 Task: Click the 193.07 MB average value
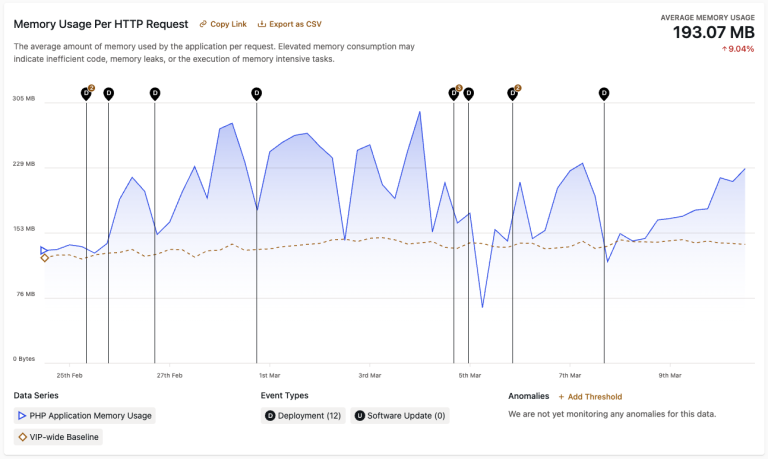(714, 32)
